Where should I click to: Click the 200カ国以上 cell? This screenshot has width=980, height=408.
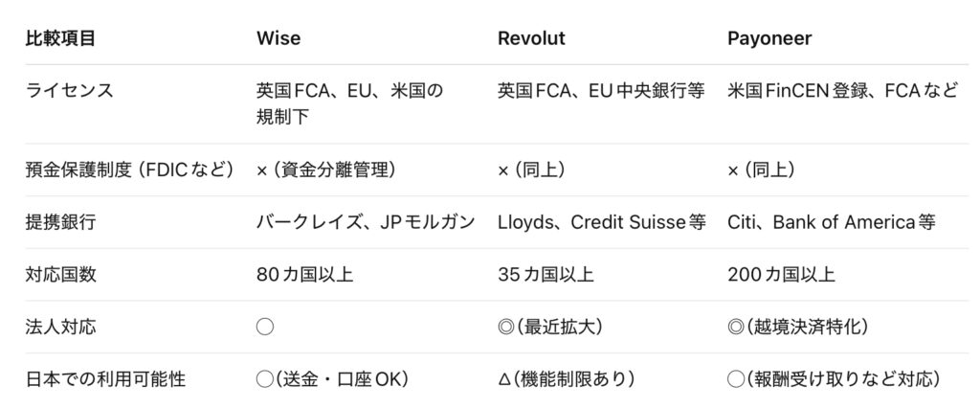tap(781, 275)
